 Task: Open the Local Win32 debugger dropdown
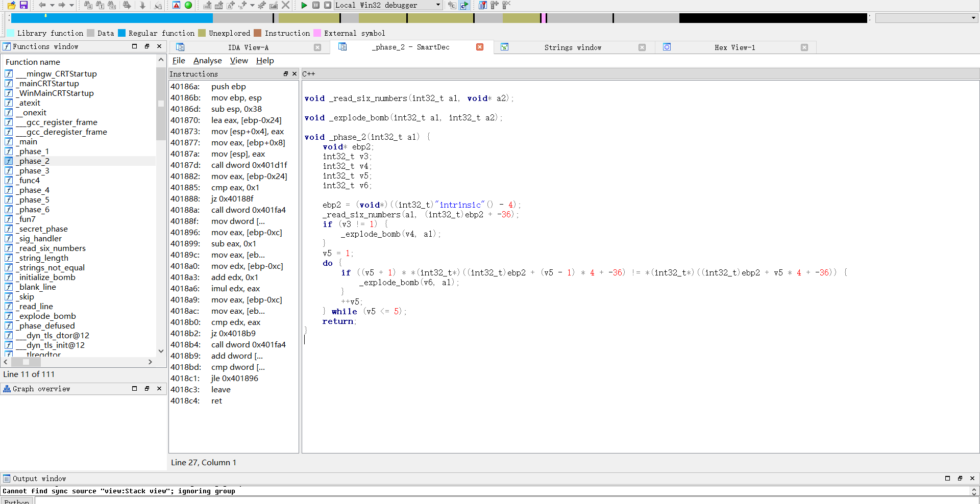coord(438,5)
